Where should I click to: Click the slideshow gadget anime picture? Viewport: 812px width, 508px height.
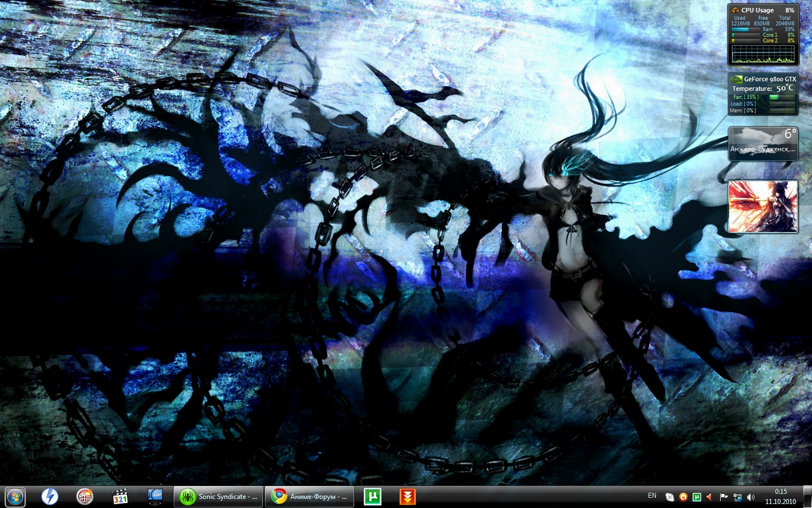[x=763, y=207]
